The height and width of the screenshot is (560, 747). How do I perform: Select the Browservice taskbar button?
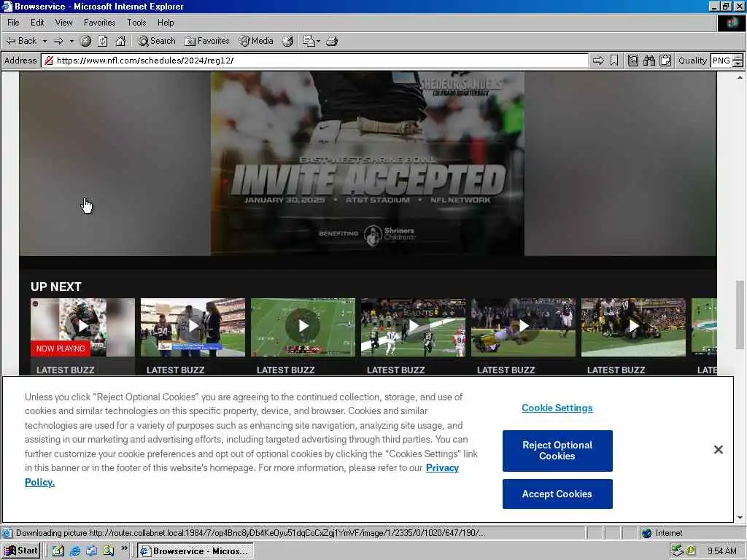[x=196, y=551]
